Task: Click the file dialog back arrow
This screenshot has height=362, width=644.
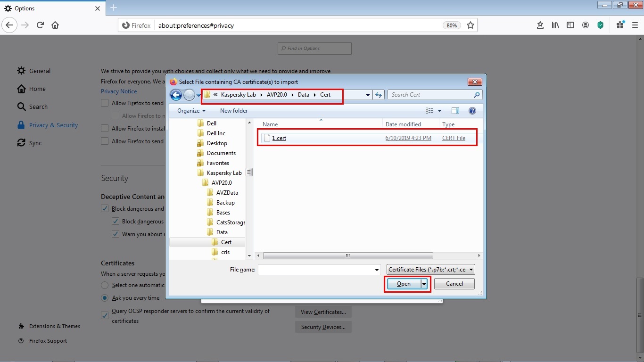Action: point(176,95)
